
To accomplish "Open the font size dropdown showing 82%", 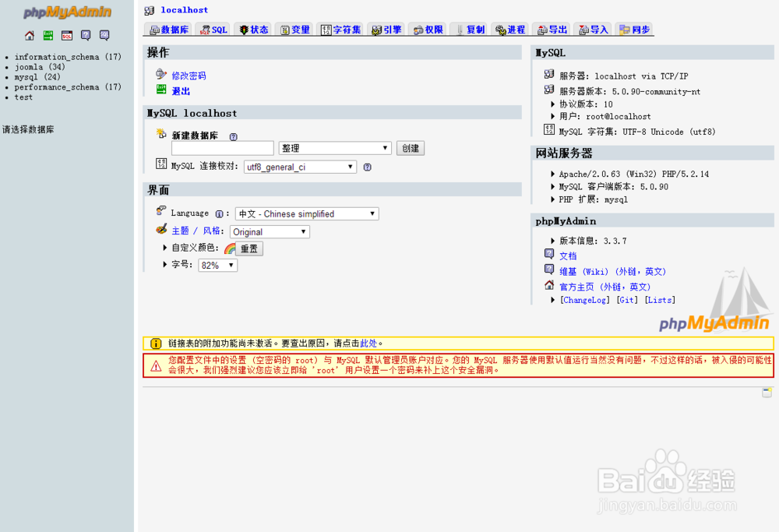I will [x=217, y=266].
